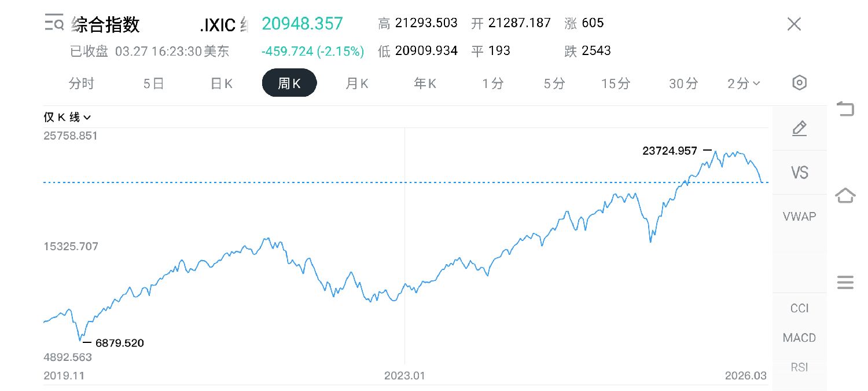The height and width of the screenshot is (391, 868).
Task: Select the pencil drawing tool
Action: pos(799,128)
